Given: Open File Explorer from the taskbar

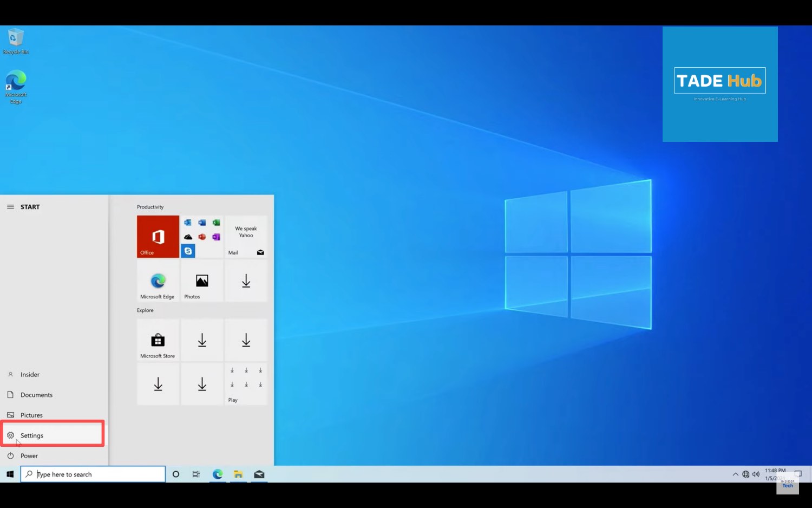Looking at the screenshot, I should 238,474.
